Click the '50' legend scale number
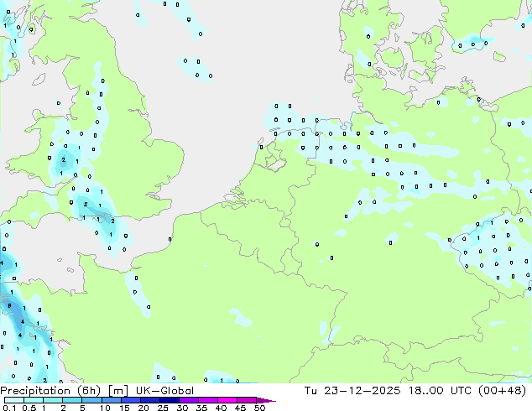 [259, 408]
